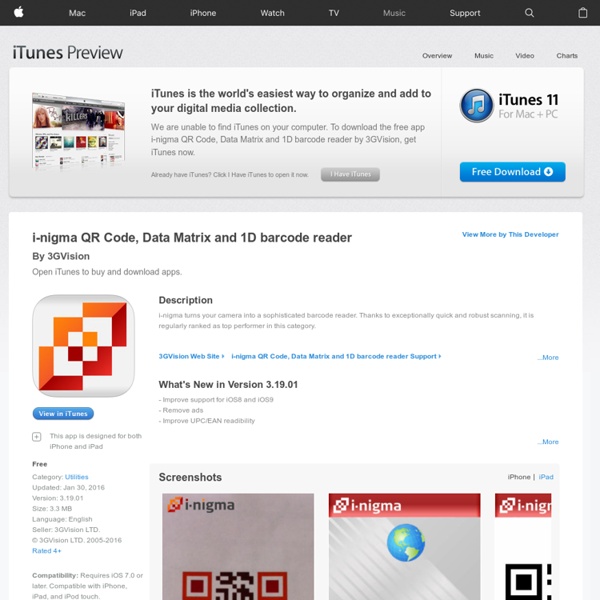Switch to the Overview tab
The width and height of the screenshot is (600, 600).
tap(437, 55)
